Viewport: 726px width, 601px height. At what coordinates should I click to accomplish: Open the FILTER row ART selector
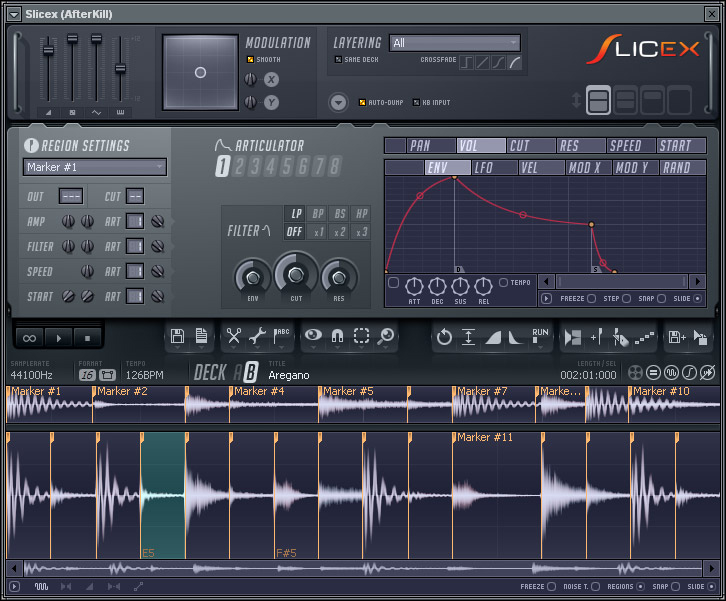pyautogui.click(x=135, y=246)
